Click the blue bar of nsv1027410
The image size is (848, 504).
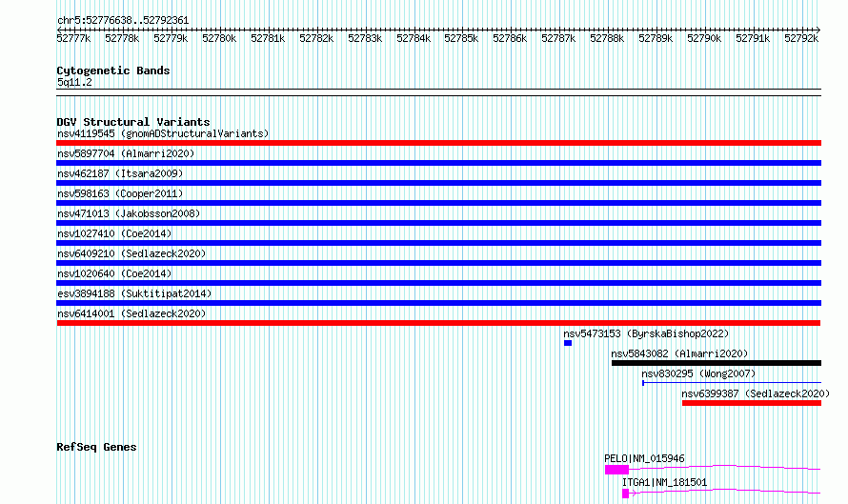coord(438,243)
